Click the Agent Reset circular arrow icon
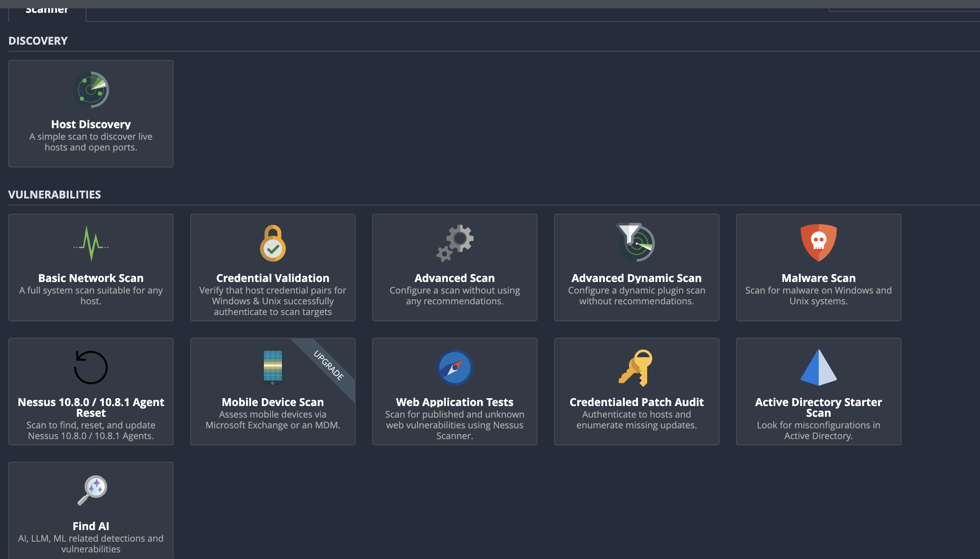Image resolution: width=980 pixels, height=559 pixels. (91, 368)
